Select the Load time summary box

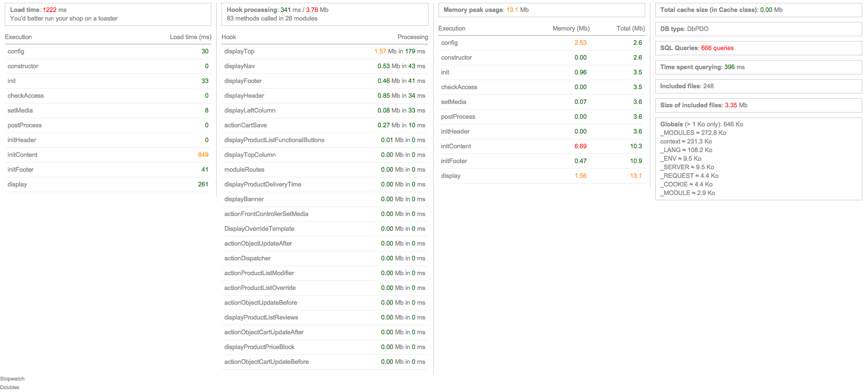point(108,14)
